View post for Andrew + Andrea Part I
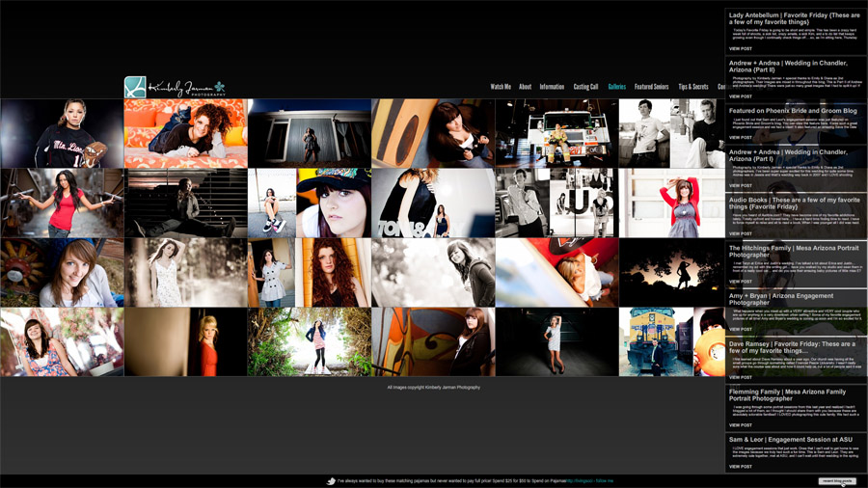 click(740, 185)
